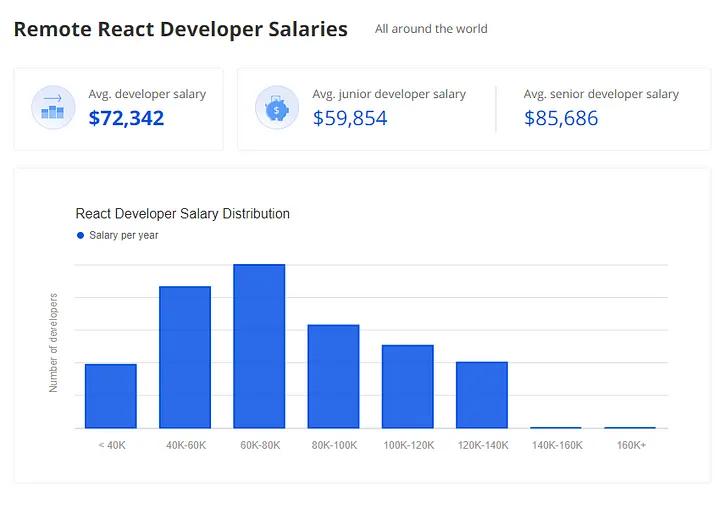Click the average developer salary chart icon
The width and height of the screenshot is (720, 513).
pyautogui.click(x=53, y=108)
